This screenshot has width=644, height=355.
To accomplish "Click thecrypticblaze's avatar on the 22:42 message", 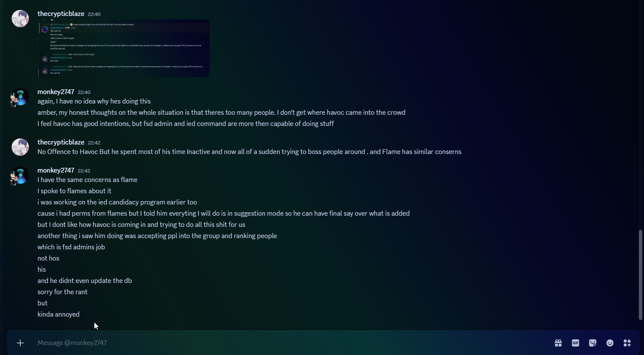I will tap(20, 147).
